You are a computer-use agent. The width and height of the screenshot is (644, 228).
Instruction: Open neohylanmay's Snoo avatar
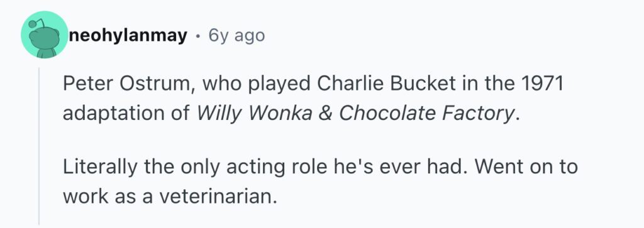click(45, 35)
